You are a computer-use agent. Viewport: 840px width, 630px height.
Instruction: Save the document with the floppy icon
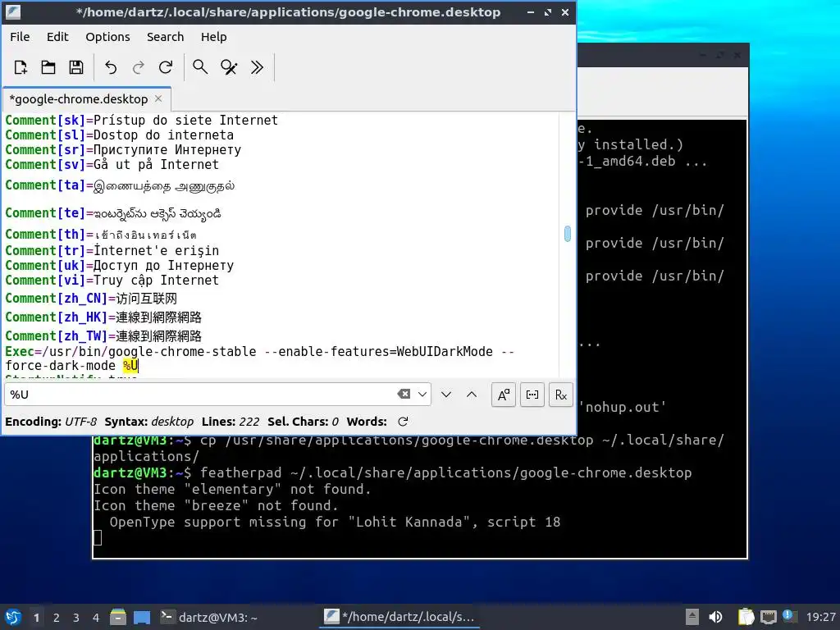[76, 67]
